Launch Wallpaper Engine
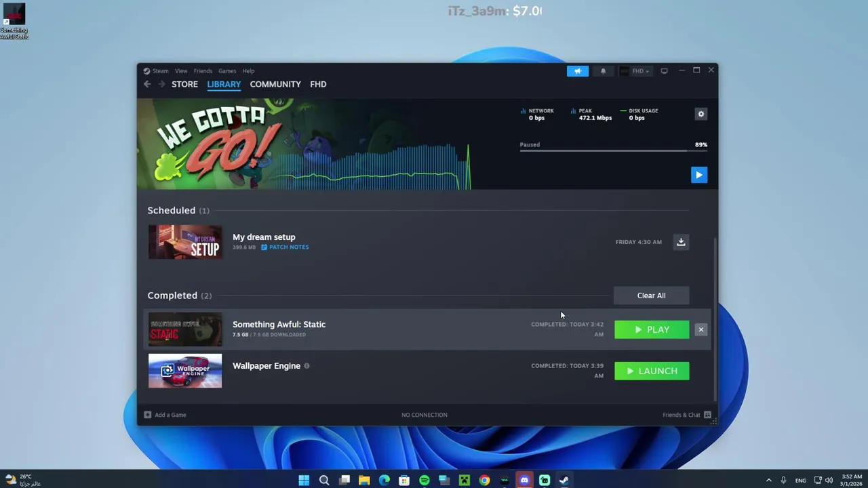 tap(652, 371)
